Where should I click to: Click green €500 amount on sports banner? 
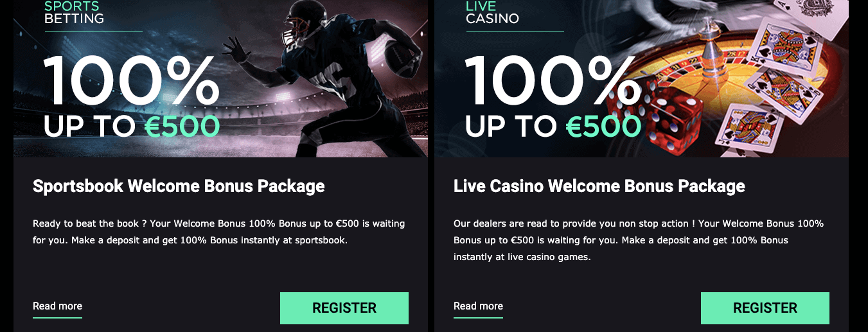[x=182, y=127]
